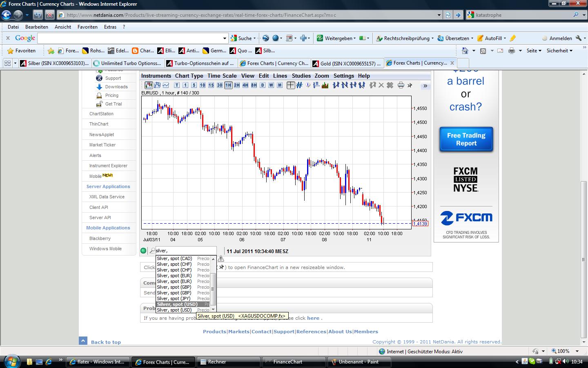Click the print chart icon
The width and height of the screenshot is (588, 368).
tap(401, 85)
